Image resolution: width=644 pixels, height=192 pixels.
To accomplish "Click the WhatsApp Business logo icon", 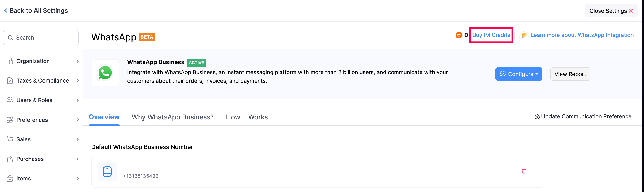I will point(105,73).
